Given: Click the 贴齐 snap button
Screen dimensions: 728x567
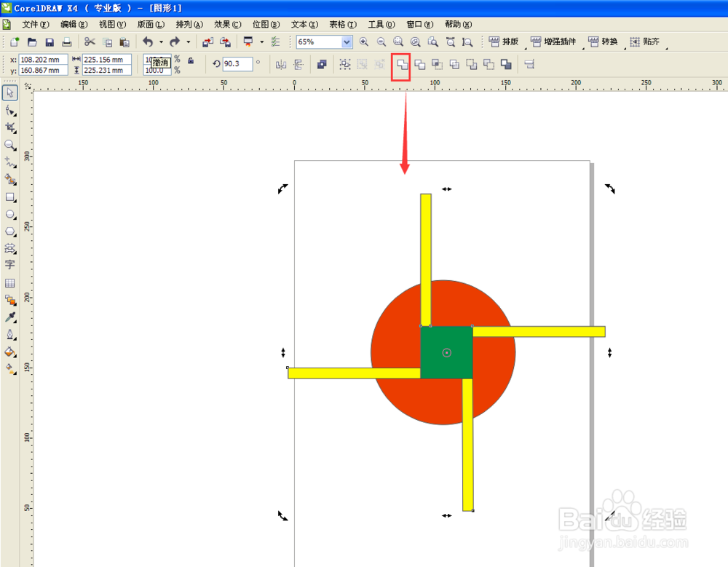Looking at the screenshot, I should point(645,41).
